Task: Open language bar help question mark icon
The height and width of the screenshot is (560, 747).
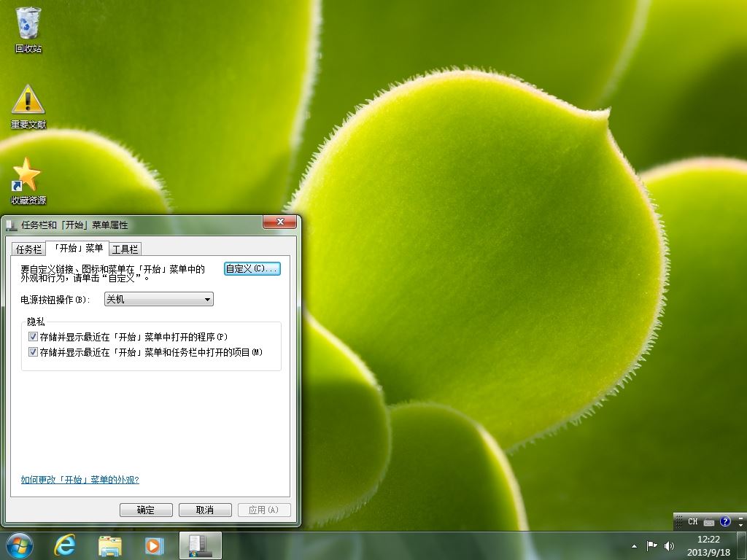Action: point(725,521)
